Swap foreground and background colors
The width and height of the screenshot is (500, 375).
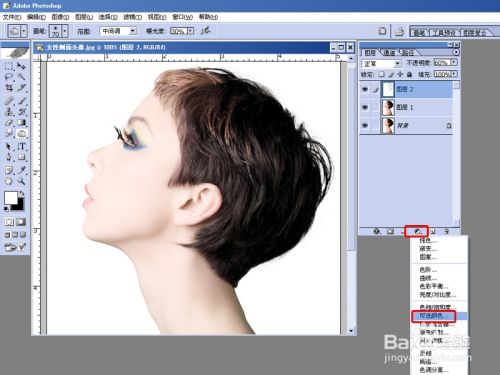coord(22,193)
